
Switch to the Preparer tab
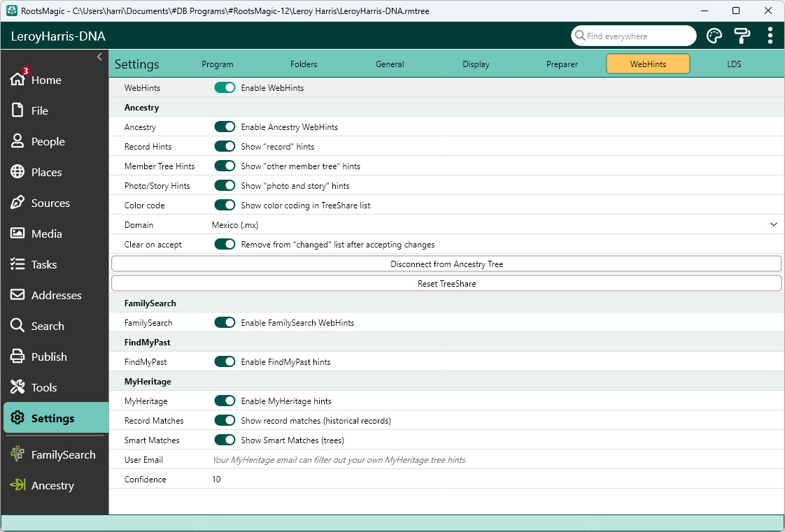click(x=562, y=64)
